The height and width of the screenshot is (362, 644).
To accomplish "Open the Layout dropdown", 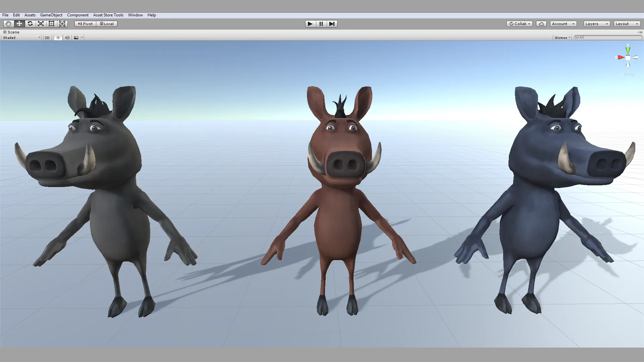I will coord(627,24).
